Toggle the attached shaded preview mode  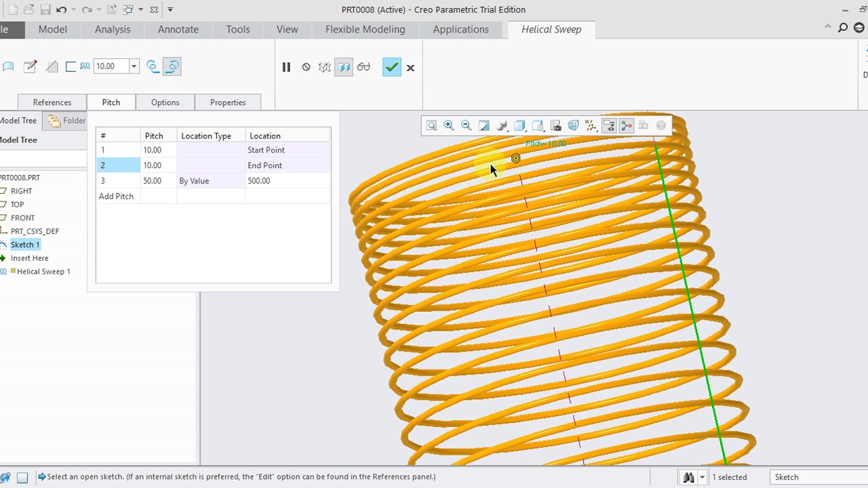click(x=344, y=67)
